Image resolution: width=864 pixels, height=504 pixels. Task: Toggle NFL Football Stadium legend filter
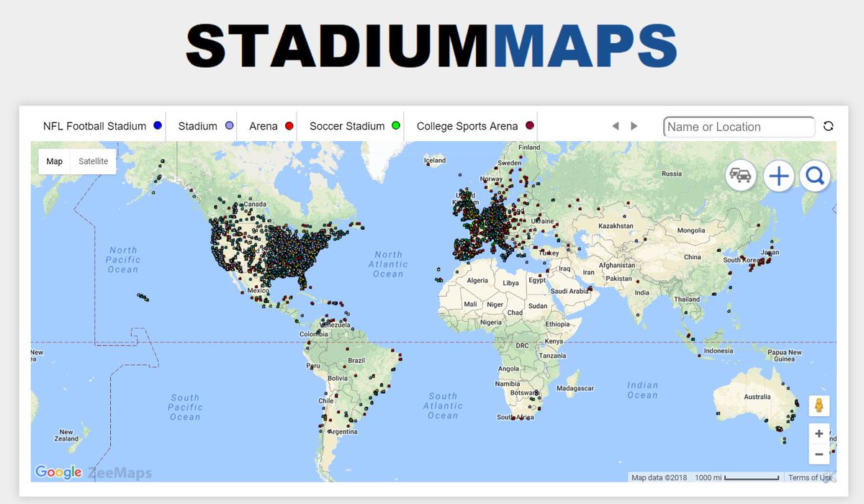102,126
